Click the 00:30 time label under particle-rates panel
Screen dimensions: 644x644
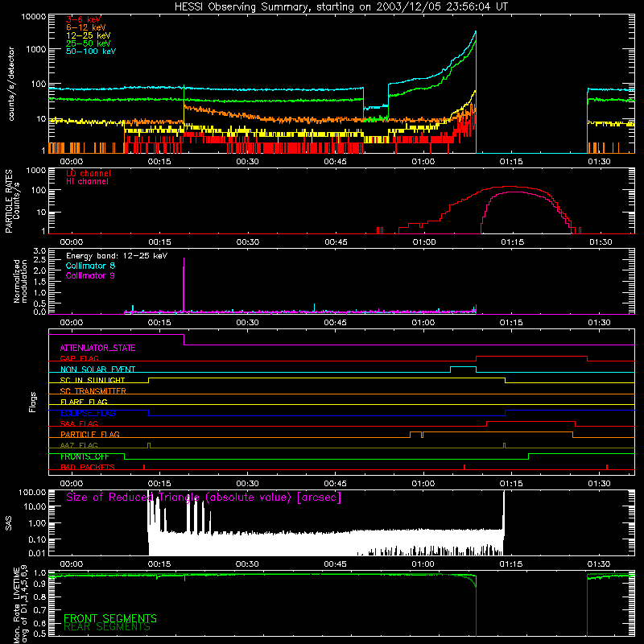[248, 242]
